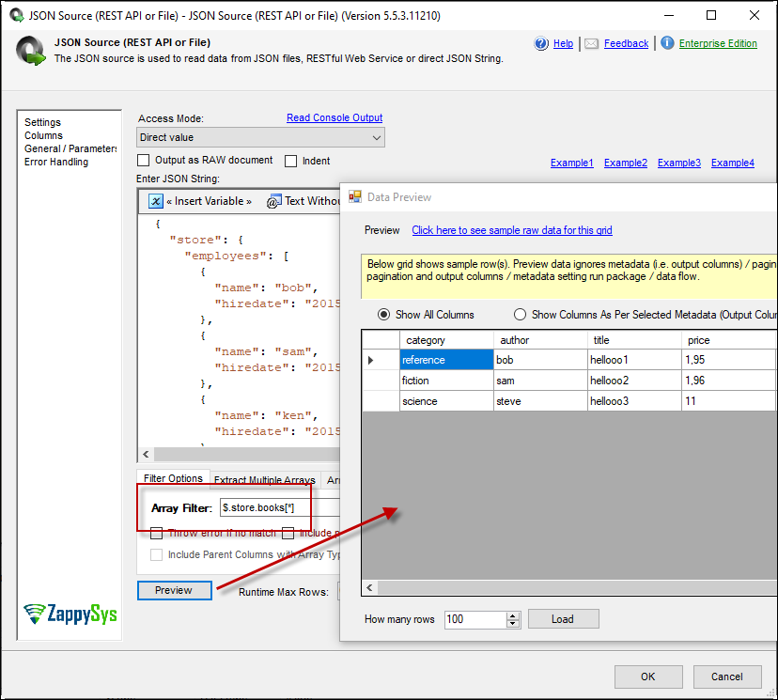This screenshot has height=700, width=778.
Task: Increase How many rows with up arrow
Action: [513, 615]
